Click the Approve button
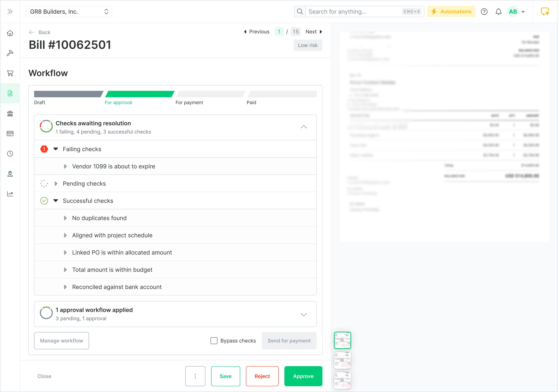 303,376
